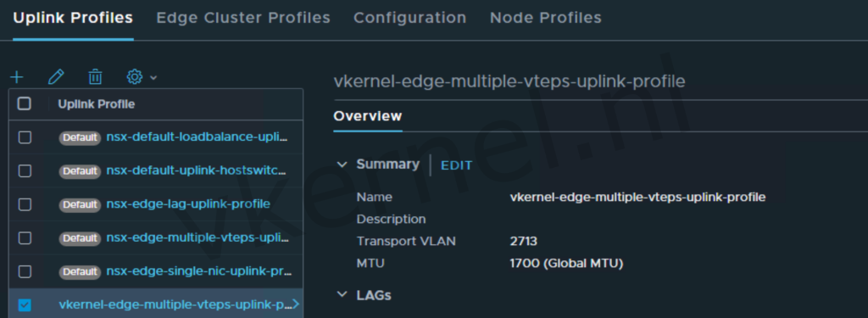This screenshot has height=318, width=868.
Task: Click the EDIT link beside Summary
Action: click(456, 165)
